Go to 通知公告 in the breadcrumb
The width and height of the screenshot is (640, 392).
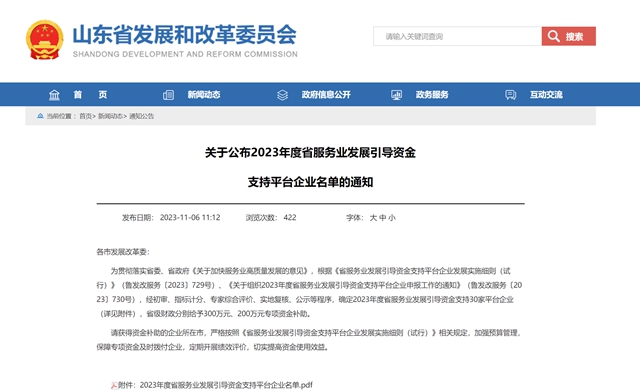tap(142, 116)
